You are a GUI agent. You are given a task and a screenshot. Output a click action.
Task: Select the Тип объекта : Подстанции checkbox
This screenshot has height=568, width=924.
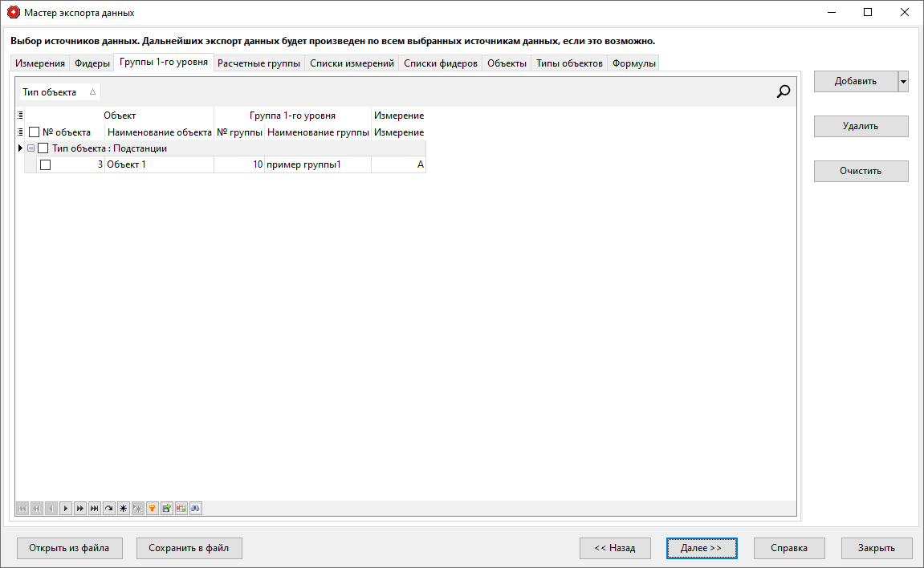(x=44, y=148)
